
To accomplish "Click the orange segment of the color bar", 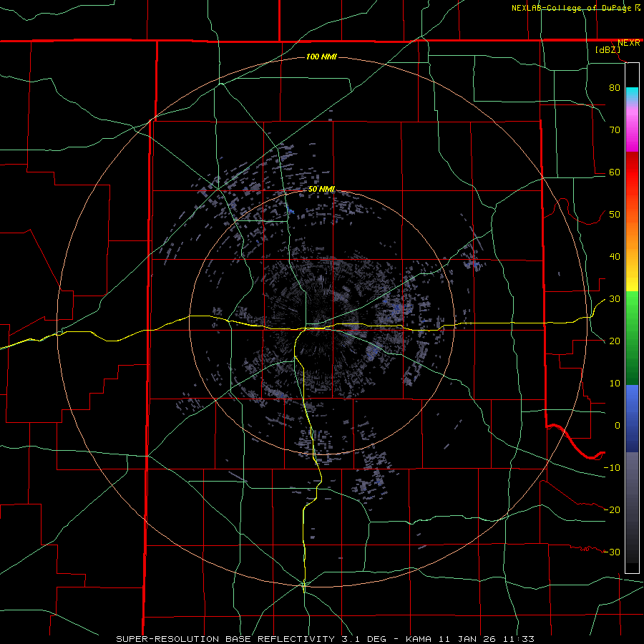I will [x=632, y=238].
